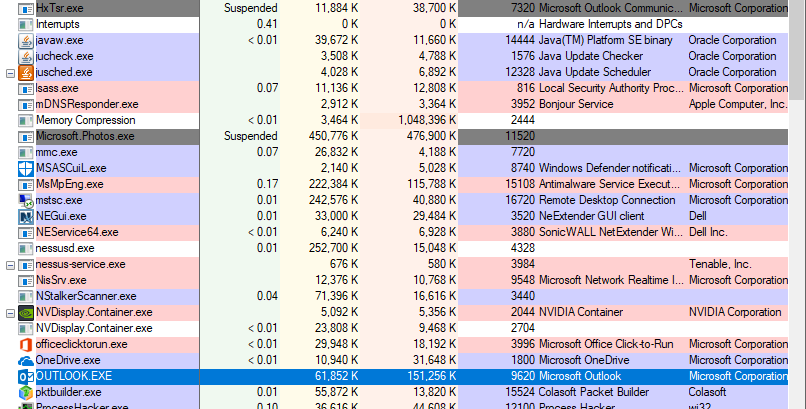Click the Microsoft OneDrive description
The width and height of the screenshot is (806, 409).
tap(584, 360)
